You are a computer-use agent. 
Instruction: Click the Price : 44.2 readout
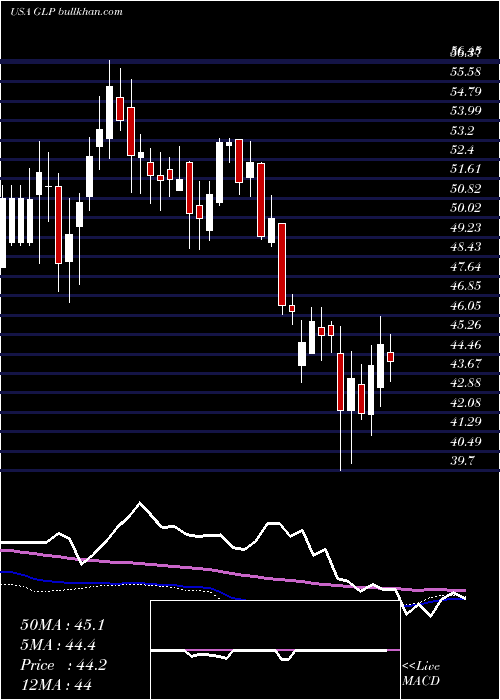coord(63,665)
